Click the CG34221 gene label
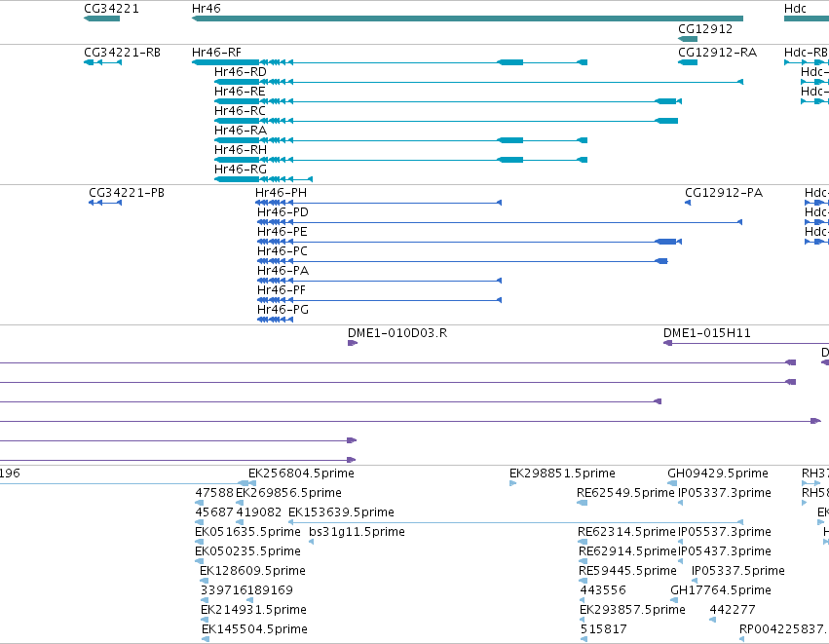Screen dimensions: 829x644 (112, 9)
